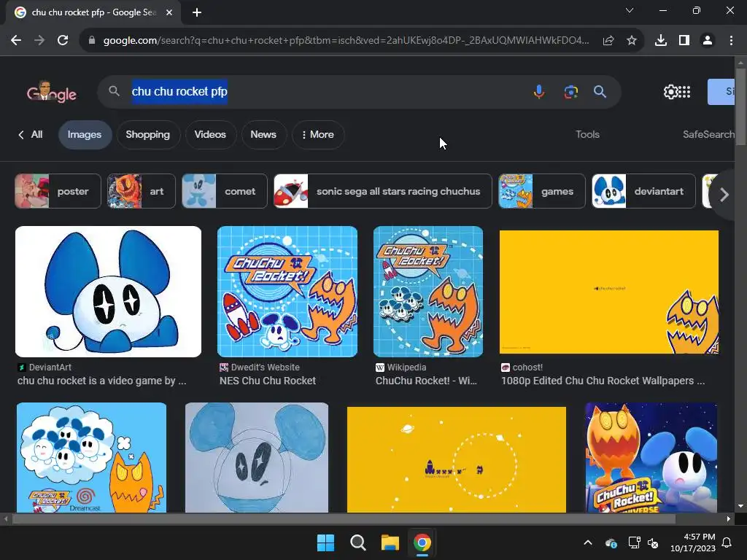Viewport: 747px width, 560px height.
Task: Open the Tools filter options
Action: tap(587, 134)
